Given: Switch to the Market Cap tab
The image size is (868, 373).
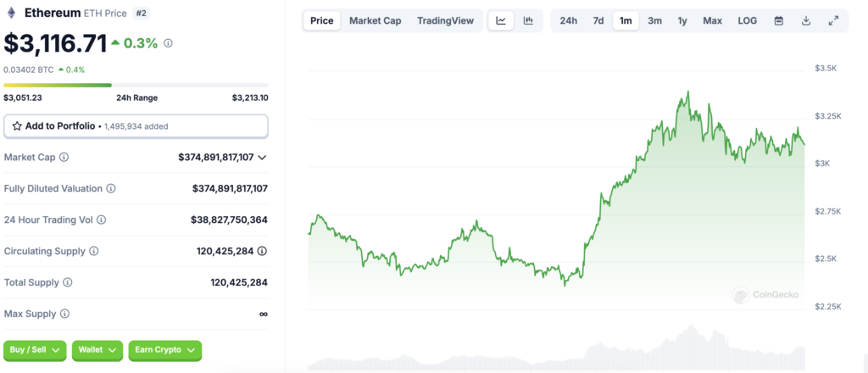Looking at the screenshot, I should [x=375, y=20].
